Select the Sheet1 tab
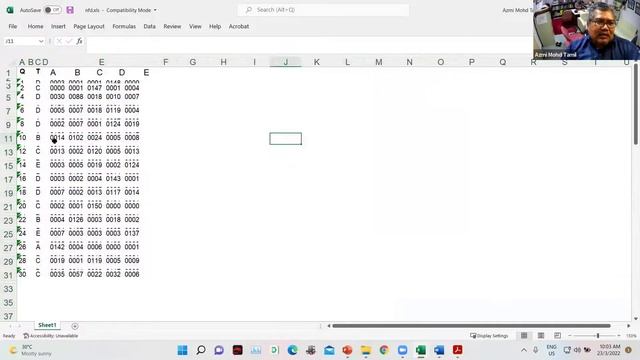 coord(47,325)
